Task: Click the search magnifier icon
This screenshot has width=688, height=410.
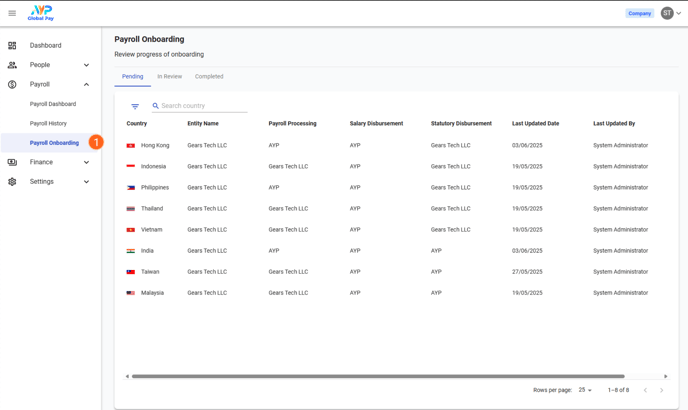Action: pos(155,106)
